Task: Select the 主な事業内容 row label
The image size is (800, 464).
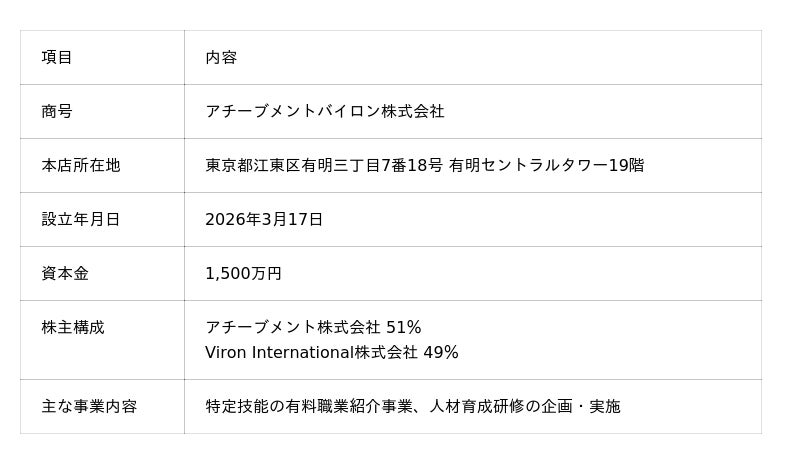Action: click(x=89, y=407)
